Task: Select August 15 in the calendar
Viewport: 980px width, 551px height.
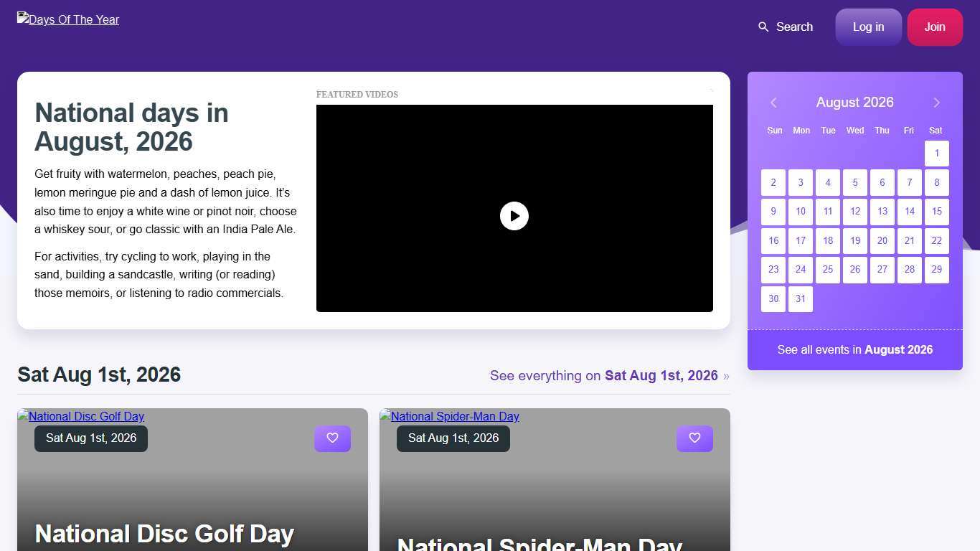Action: point(936,211)
